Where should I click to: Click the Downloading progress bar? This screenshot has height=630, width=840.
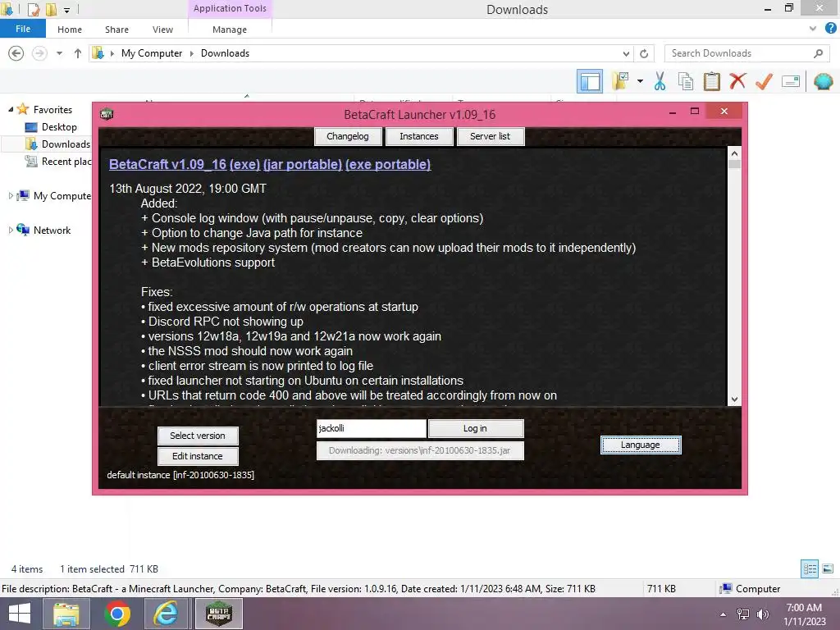(x=420, y=450)
